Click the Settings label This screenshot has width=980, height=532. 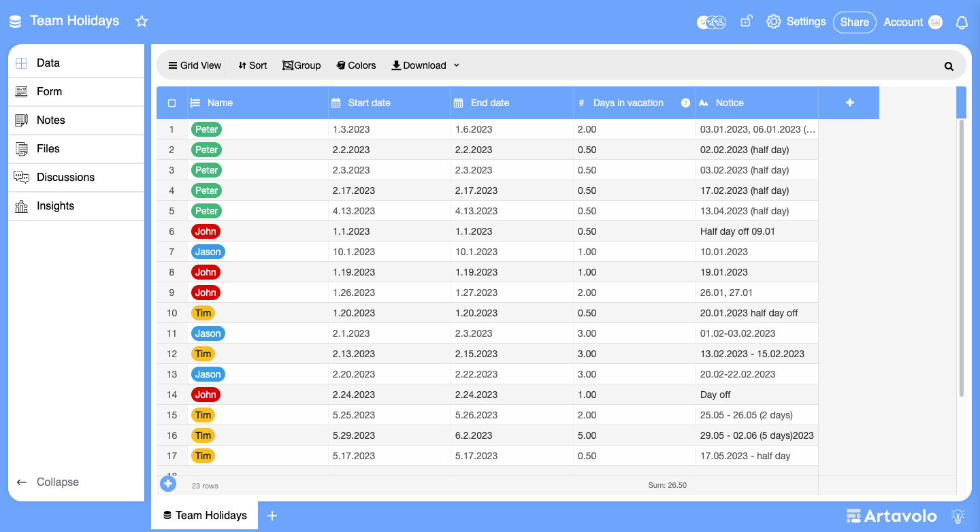806,22
